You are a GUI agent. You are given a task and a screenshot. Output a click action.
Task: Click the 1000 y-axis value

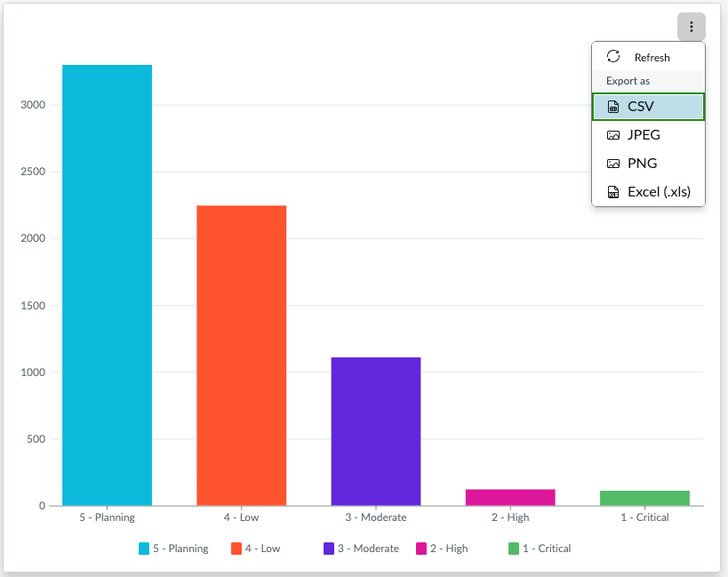coord(33,373)
